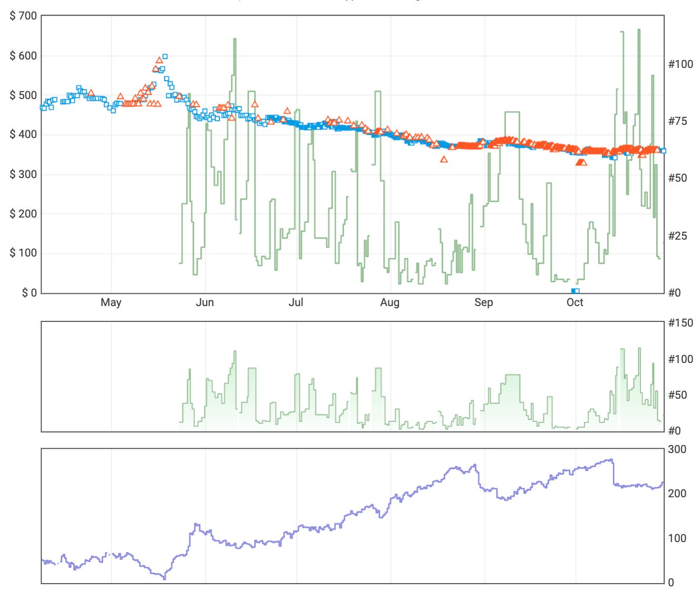Click the orange triangle outlier near $335 in August
This screenshot has width=700, height=590.
443,159
